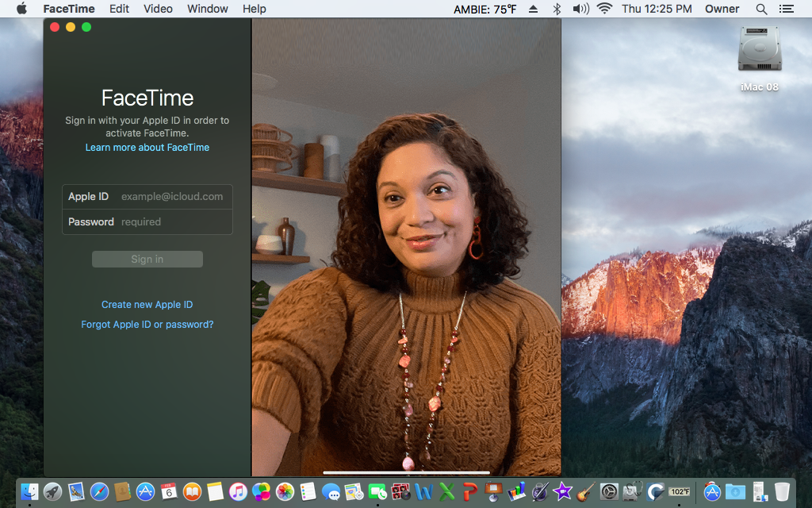Click the FaceTime icon in Dock

coord(377,491)
